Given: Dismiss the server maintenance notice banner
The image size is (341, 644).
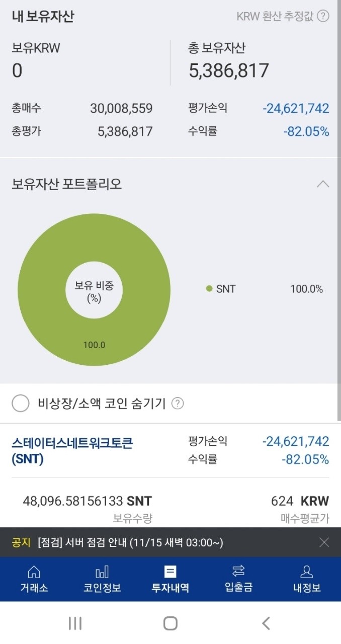Looking at the screenshot, I should coord(324,542).
